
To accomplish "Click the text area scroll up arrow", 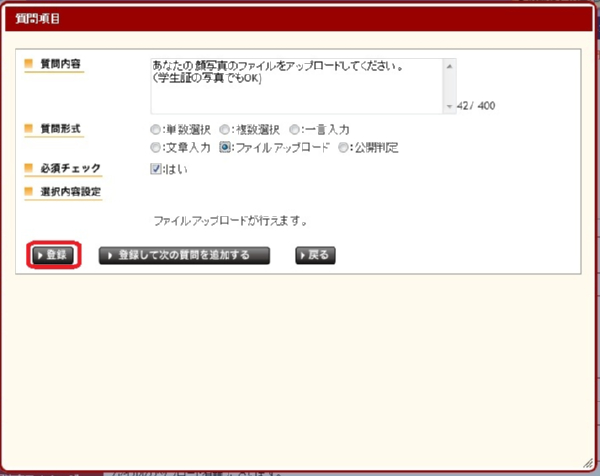I will point(449,66).
